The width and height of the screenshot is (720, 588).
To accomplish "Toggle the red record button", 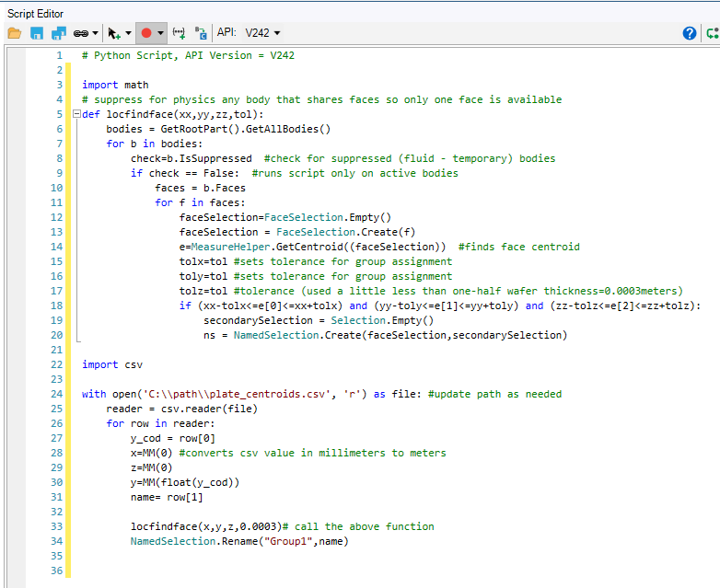I will tap(145, 33).
